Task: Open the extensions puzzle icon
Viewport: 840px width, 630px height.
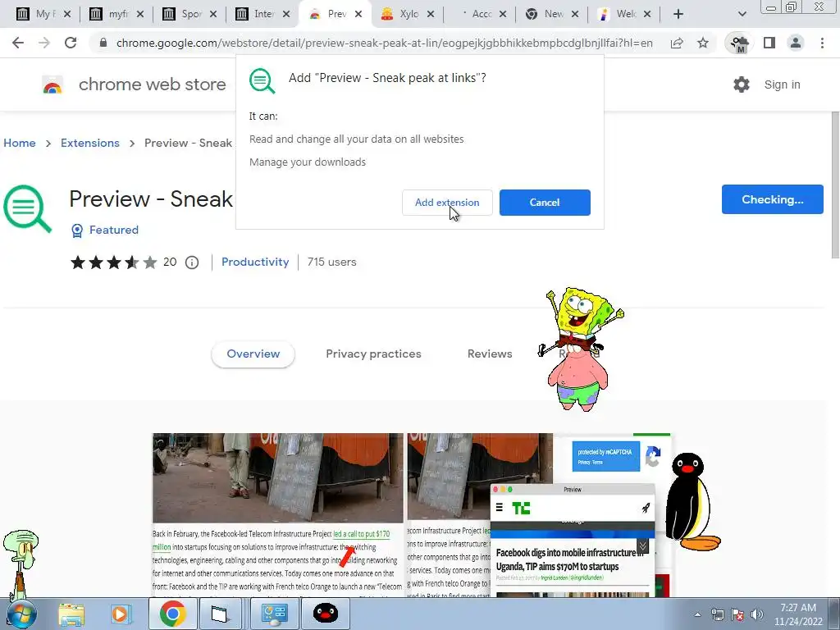Action: (x=739, y=43)
